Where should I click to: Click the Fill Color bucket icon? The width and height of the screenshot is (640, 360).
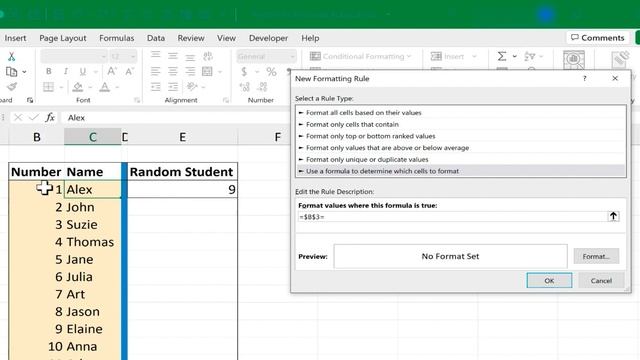pyautogui.click(x=78, y=87)
